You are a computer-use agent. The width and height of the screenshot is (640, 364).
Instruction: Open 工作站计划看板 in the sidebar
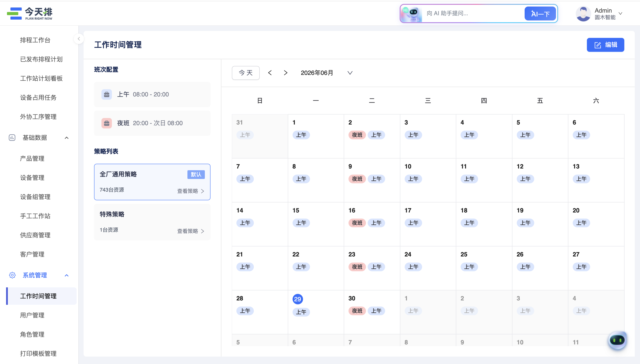[x=41, y=79]
